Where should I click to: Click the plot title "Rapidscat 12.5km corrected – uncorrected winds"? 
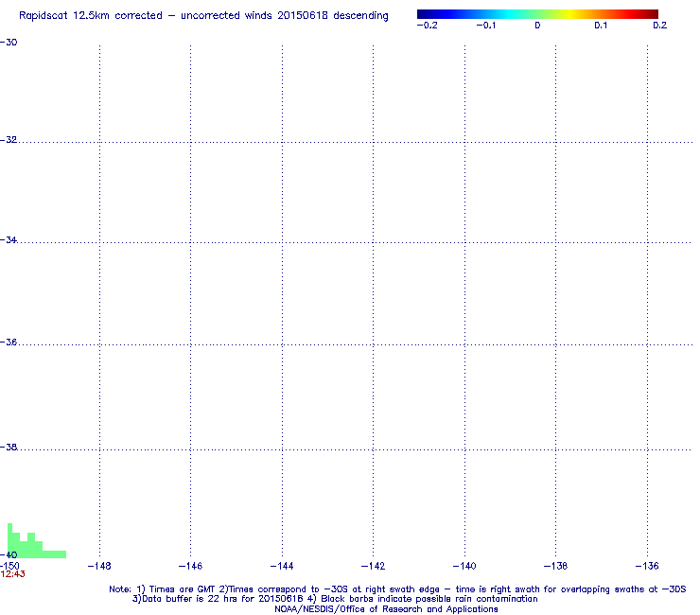coord(203,16)
